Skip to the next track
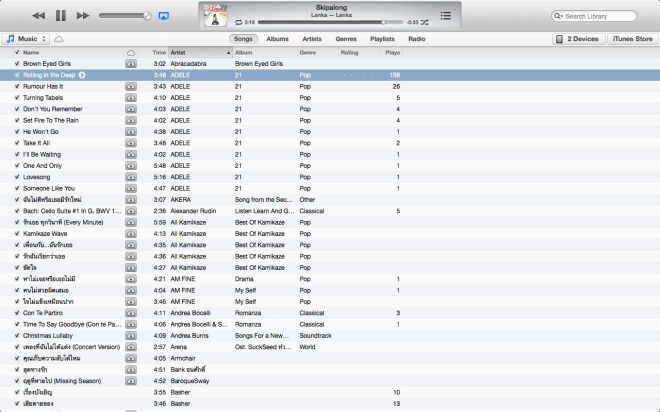Image resolution: width=660 pixels, height=412 pixels. coord(83,16)
